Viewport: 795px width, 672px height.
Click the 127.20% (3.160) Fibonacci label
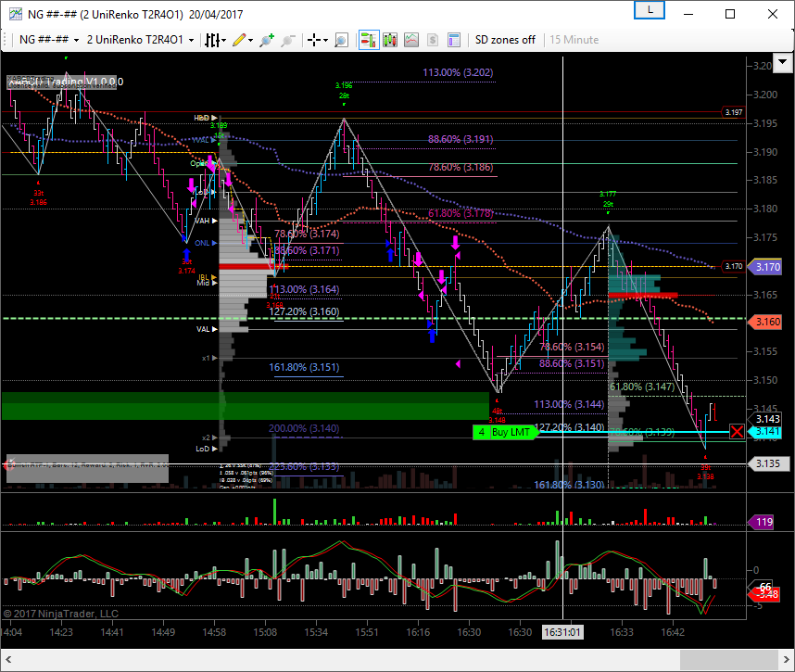pos(304,311)
